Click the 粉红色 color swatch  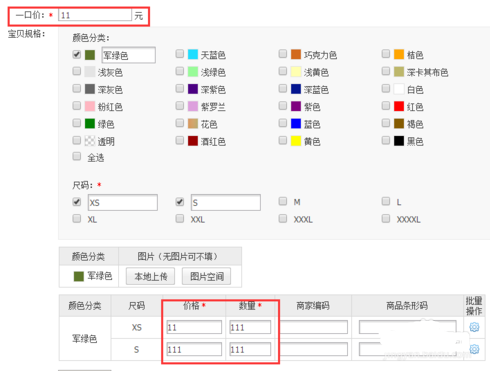(x=90, y=106)
